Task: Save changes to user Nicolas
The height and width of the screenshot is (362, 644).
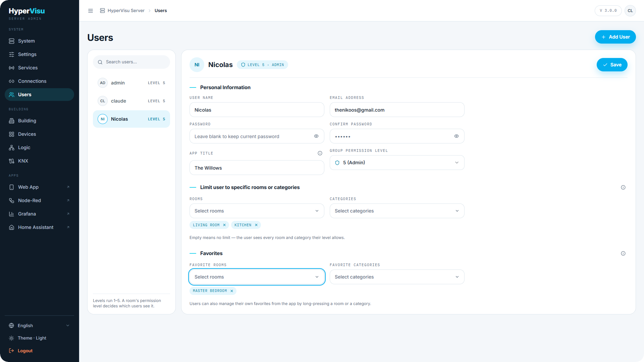Action: 612,65
